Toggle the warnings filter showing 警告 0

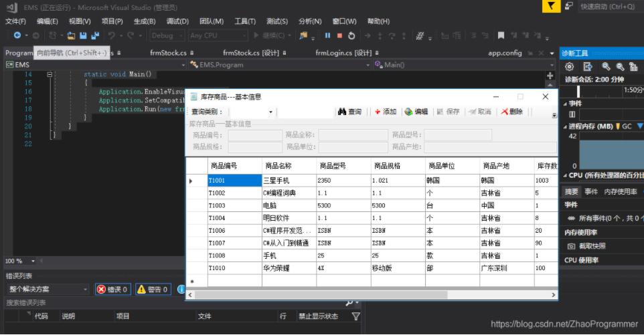point(153,289)
